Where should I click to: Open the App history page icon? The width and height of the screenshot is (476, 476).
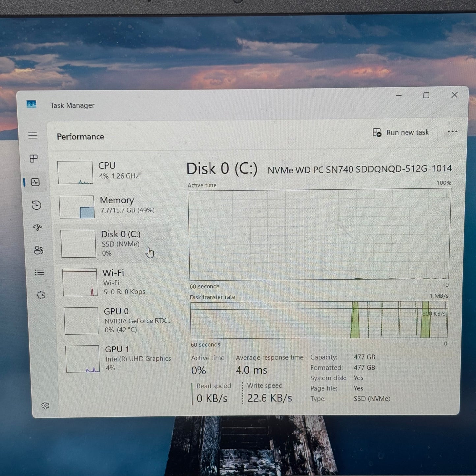click(x=36, y=205)
